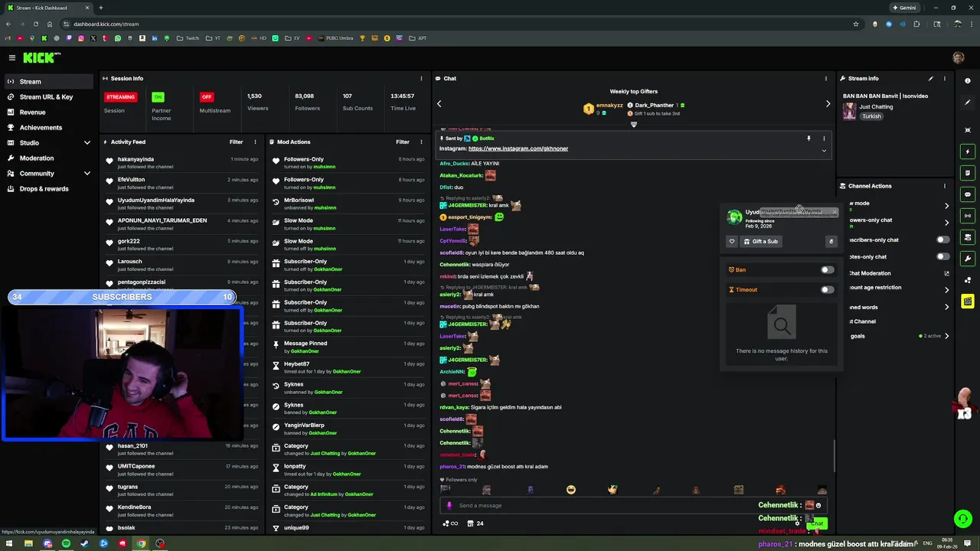The image size is (980, 551).
Task: Expand goals row showing 2 active
Action: tap(946, 336)
